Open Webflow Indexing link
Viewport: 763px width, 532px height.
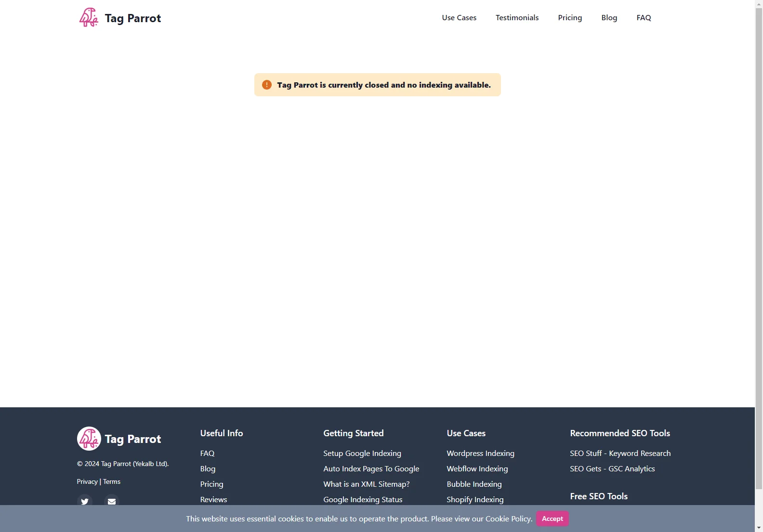pos(477,468)
